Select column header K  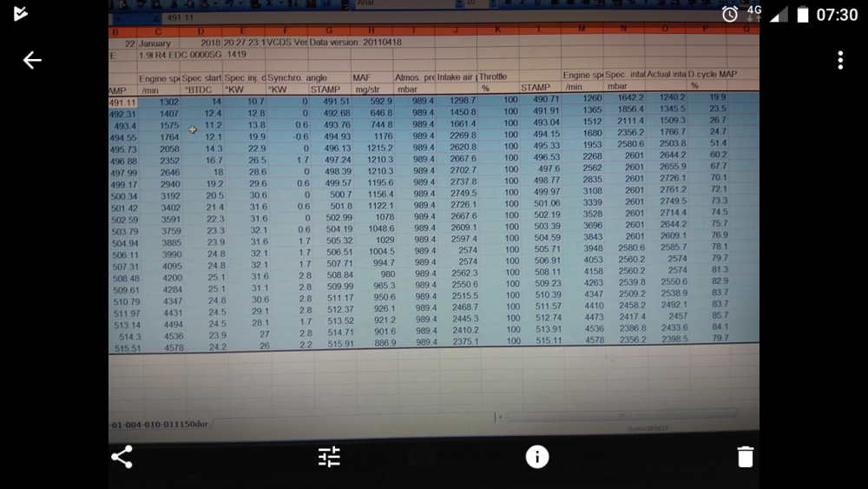click(x=497, y=30)
